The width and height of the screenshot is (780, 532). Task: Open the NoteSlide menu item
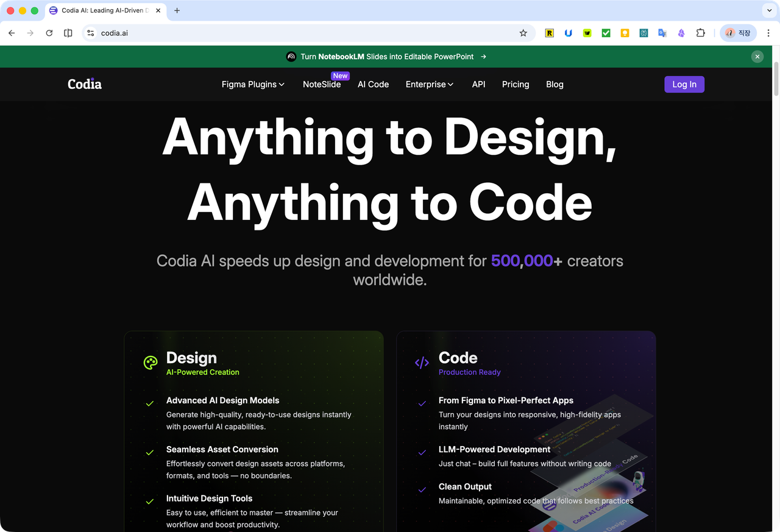322,84
